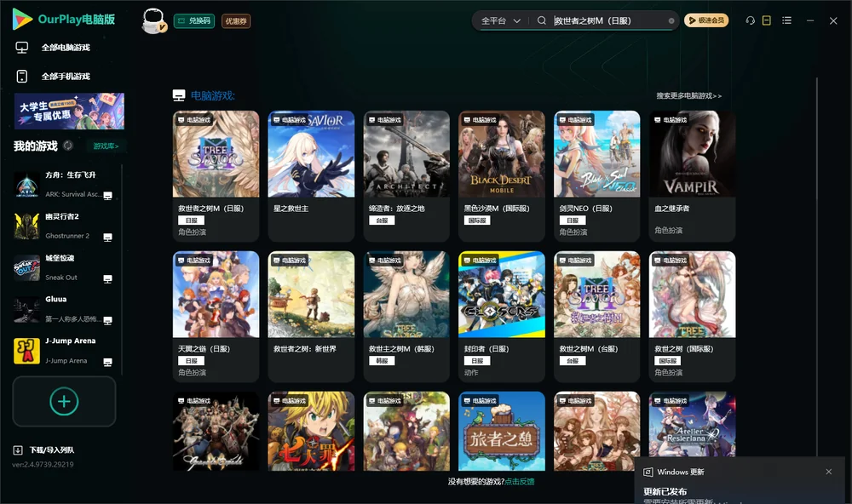Viewport: 852px width, 504px height.
Task: Click the PC icon on the Ghostrunner 2 row
Action: pos(107,238)
